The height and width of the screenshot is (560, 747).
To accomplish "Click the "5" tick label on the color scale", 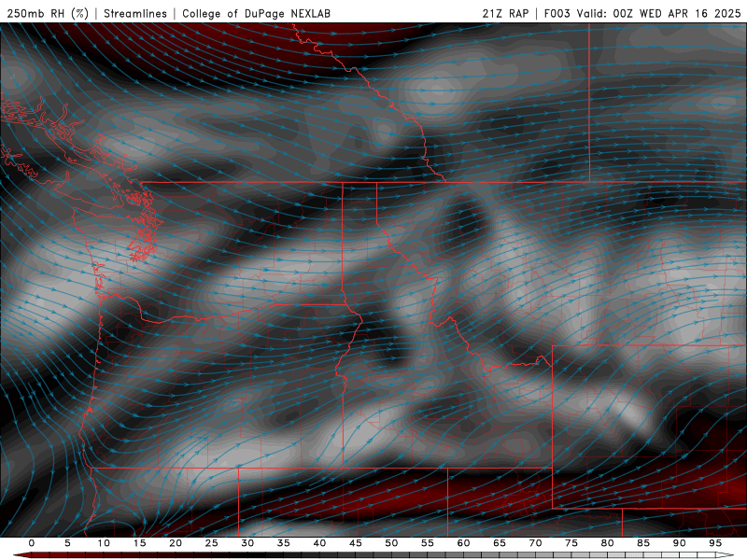I will click(x=67, y=543).
